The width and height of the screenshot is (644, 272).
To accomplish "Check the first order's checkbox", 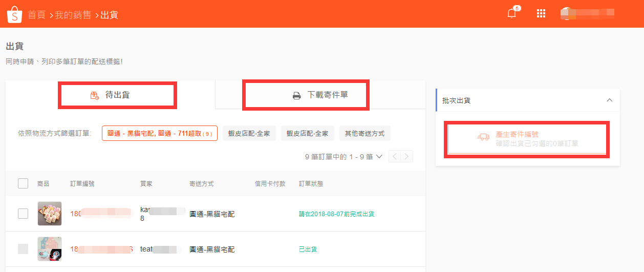I will click(23, 214).
